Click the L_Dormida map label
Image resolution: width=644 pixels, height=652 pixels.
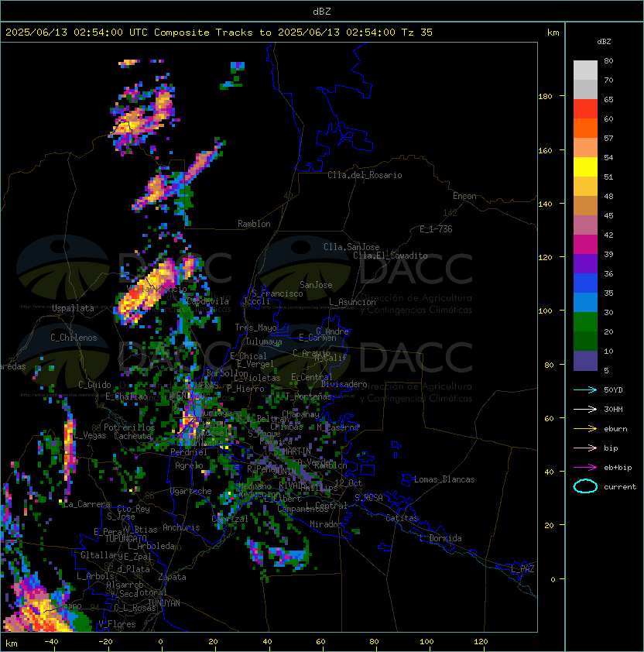coord(440,538)
